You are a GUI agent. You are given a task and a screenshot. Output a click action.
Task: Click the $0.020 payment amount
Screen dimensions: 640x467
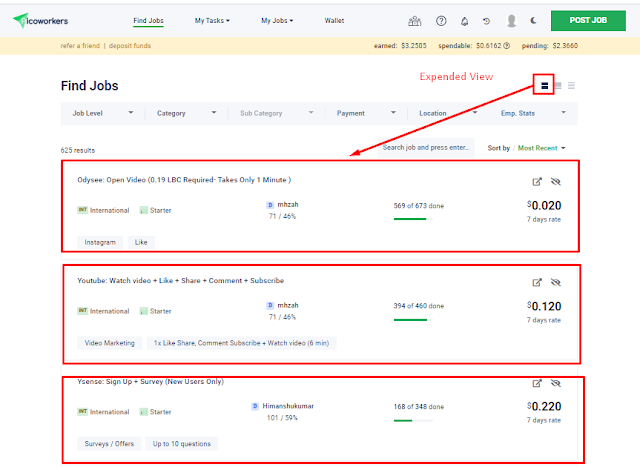[x=544, y=205]
